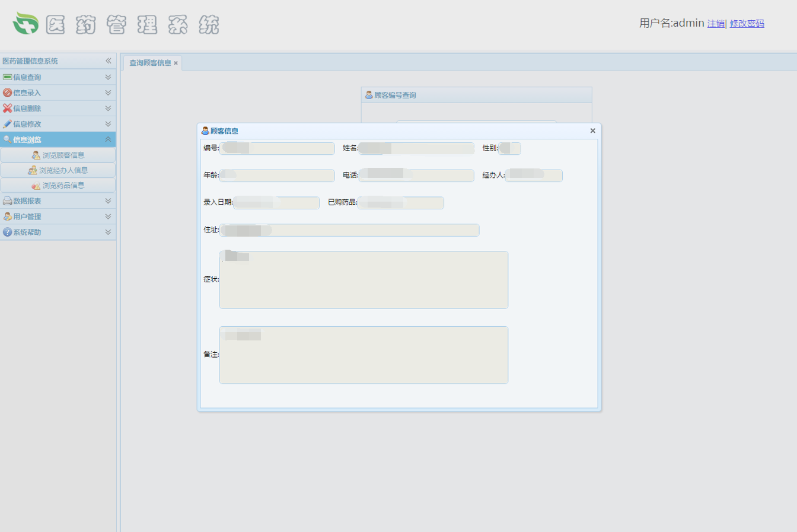Click the 编号 input field
797x532 pixels.
(277, 148)
